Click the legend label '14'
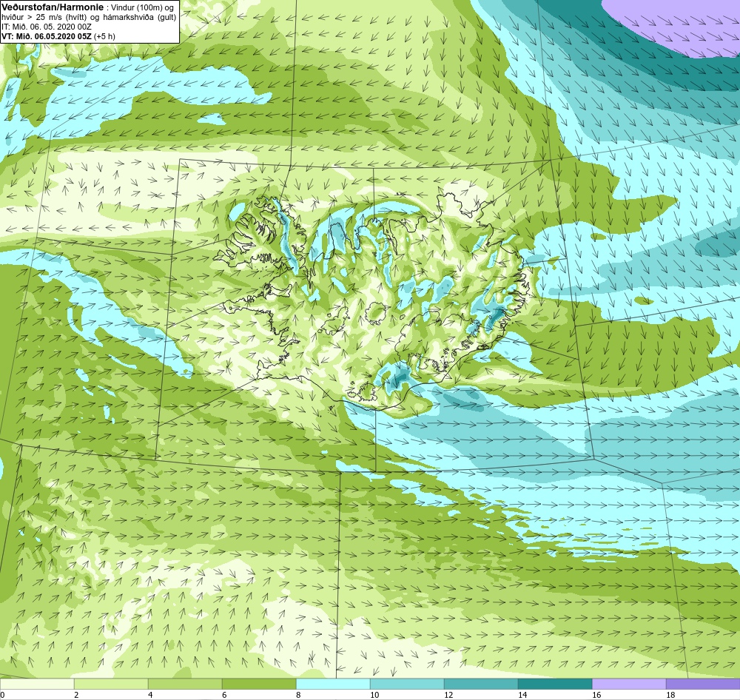The image size is (740, 700). (x=522, y=695)
